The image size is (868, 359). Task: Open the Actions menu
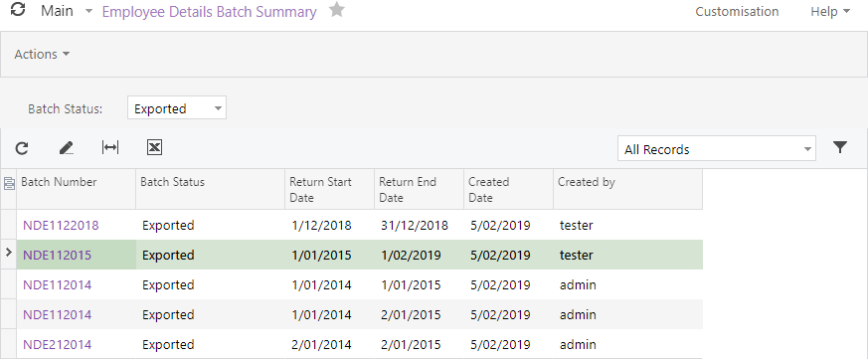(x=42, y=55)
